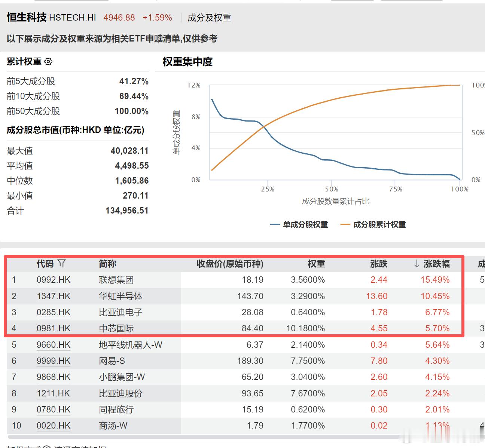Click the 最小值 figure 270.11

click(x=135, y=196)
